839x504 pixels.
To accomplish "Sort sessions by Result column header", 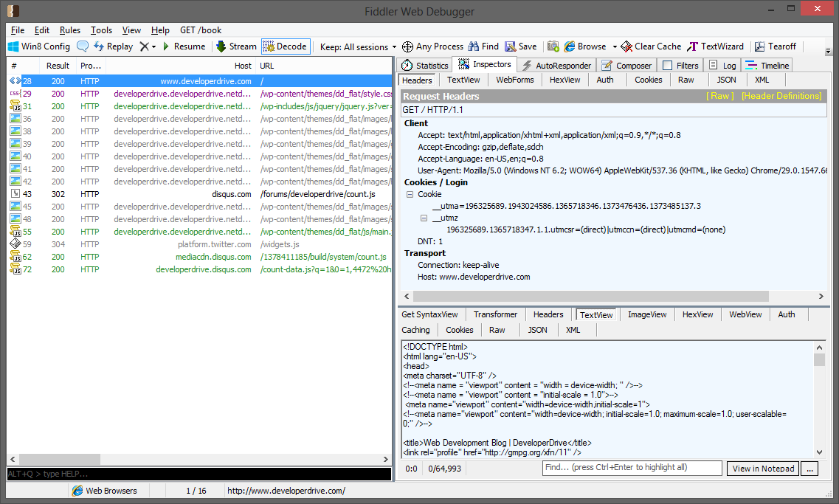I will pyautogui.click(x=58, y=66).
